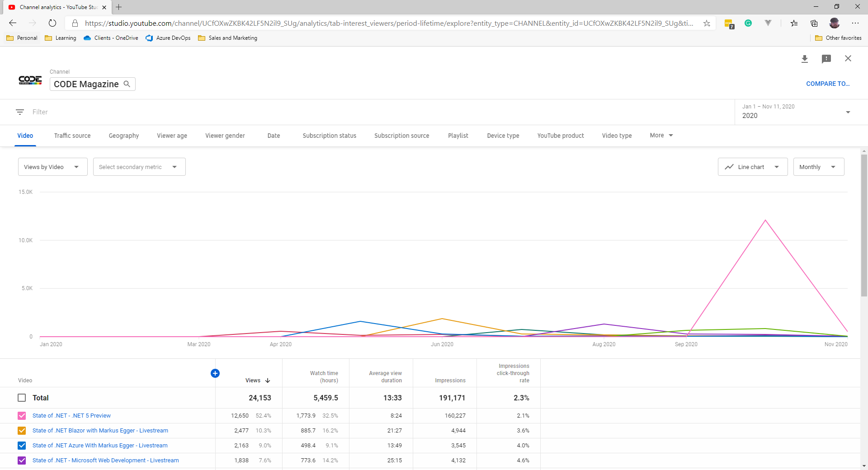This screenshot has width=868, height=470.
Task: Expand the Views by Video dropdown
Action: tap(53, 167)
